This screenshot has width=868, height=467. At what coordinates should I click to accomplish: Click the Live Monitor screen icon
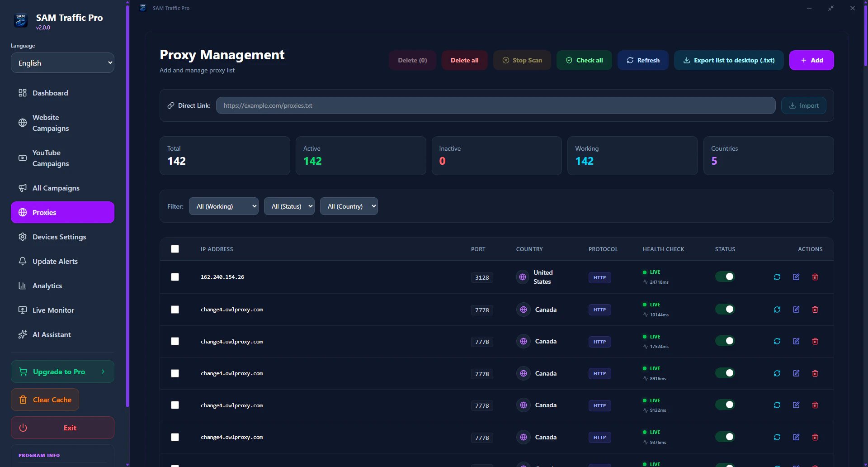pos(23,310)
